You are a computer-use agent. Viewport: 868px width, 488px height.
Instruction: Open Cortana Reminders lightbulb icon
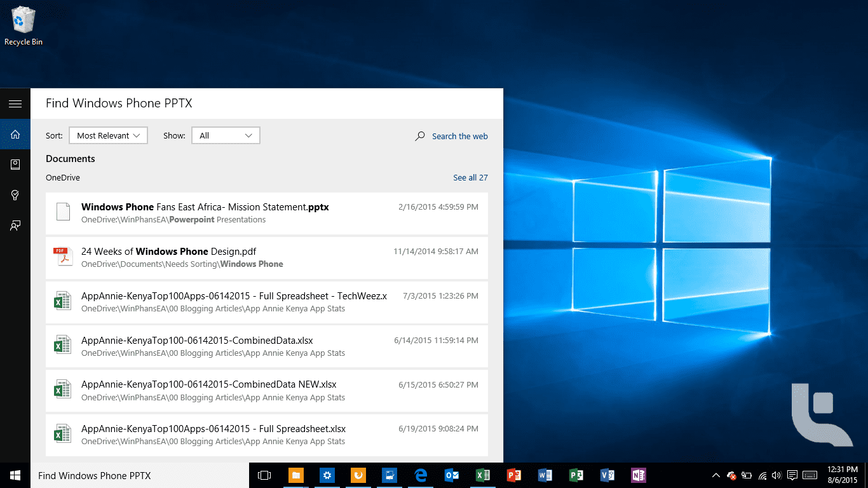pyautogui.click(x=15, y=195)
